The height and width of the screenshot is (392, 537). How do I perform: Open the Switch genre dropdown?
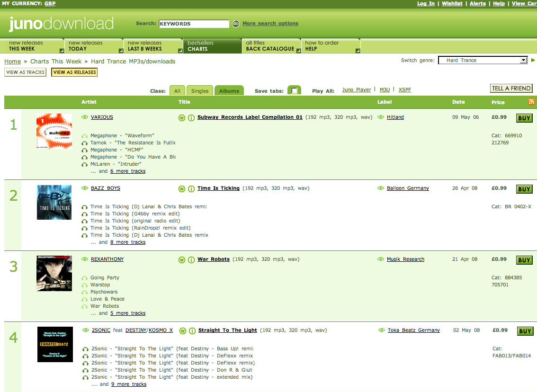[x=483, y=60]
